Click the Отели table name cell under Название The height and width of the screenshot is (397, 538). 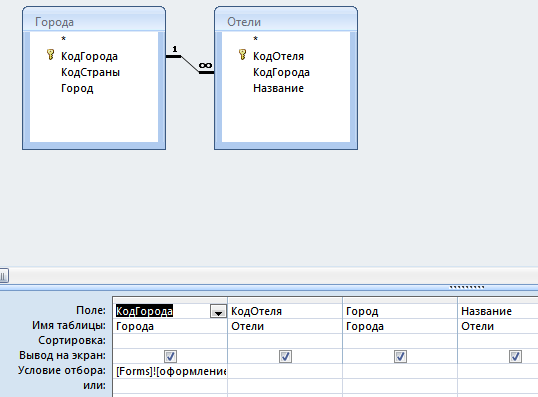[498, 326]
